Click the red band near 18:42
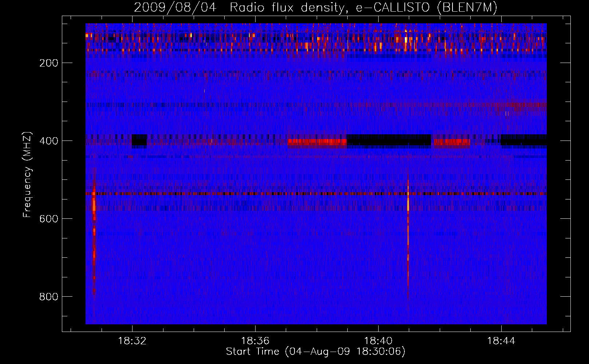The image size is (589, 364). [x=451, y=142]
